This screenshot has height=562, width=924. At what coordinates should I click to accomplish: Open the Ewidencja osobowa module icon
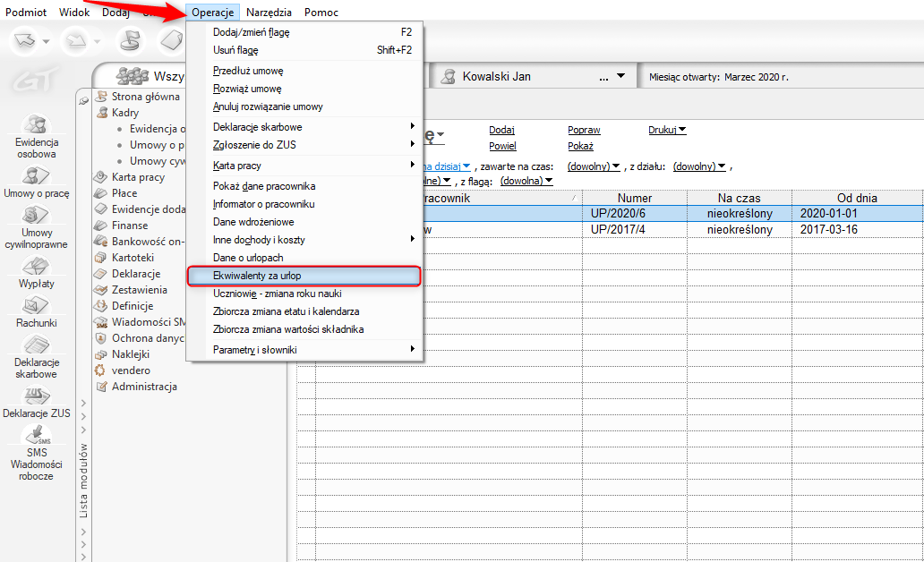click(36, 125)
